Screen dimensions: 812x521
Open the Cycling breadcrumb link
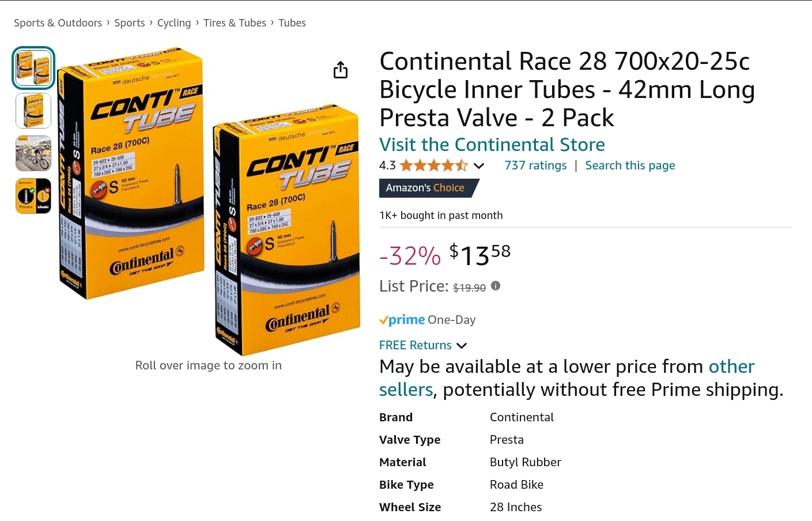click(174, 23)
